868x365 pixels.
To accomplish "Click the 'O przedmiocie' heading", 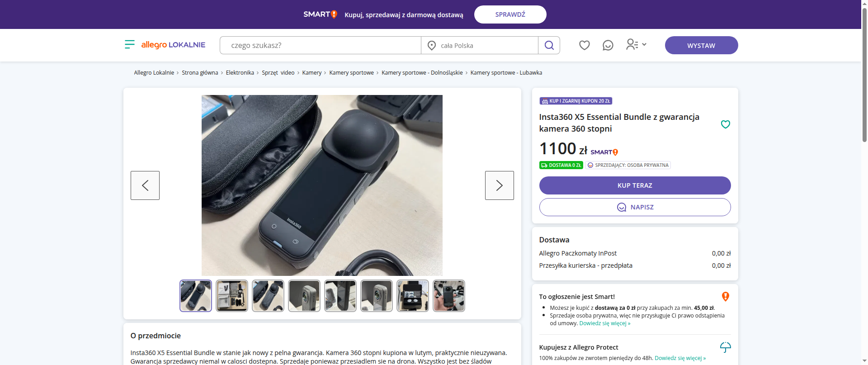I will click(x=156, y=336).
